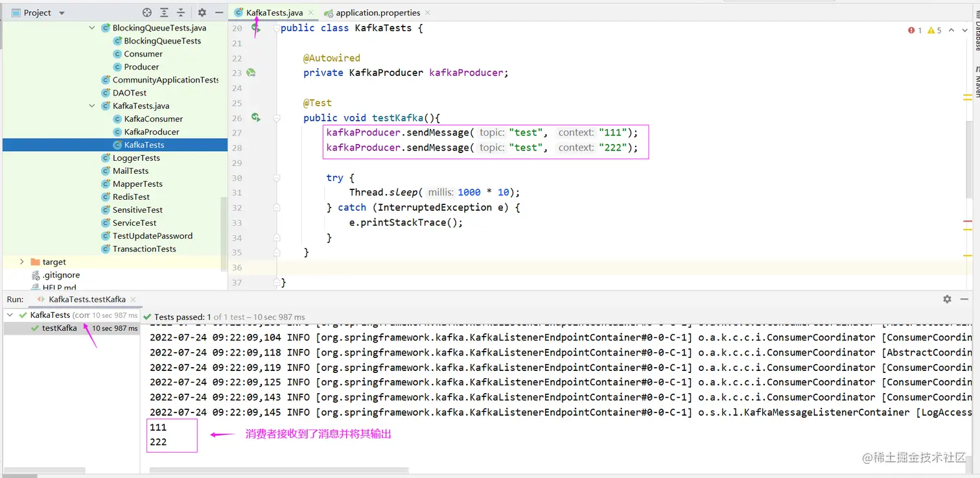Click the red error count indicator
This screenshot has height=478, width=980.
coord(915,30)
